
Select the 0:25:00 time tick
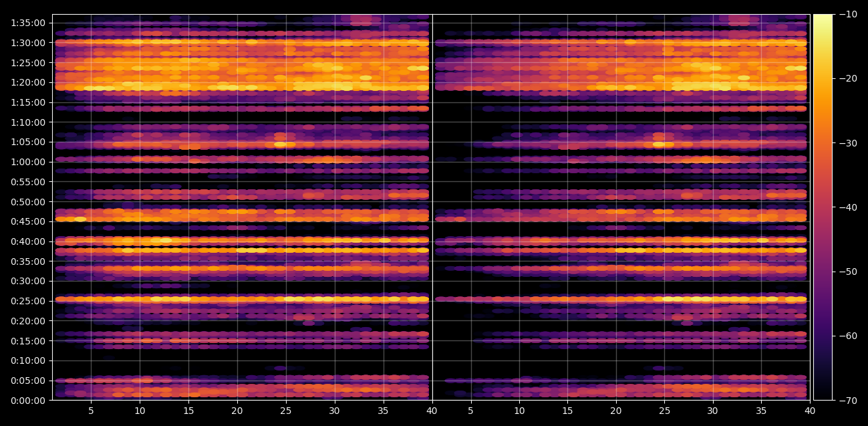(x=28, y=301)
